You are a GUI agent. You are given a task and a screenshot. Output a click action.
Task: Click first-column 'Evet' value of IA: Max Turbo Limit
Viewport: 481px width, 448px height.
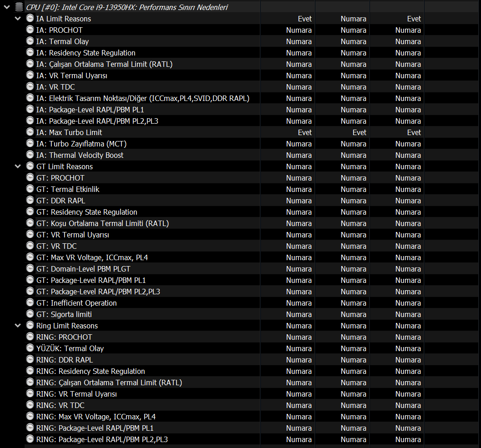coord(304,132)
